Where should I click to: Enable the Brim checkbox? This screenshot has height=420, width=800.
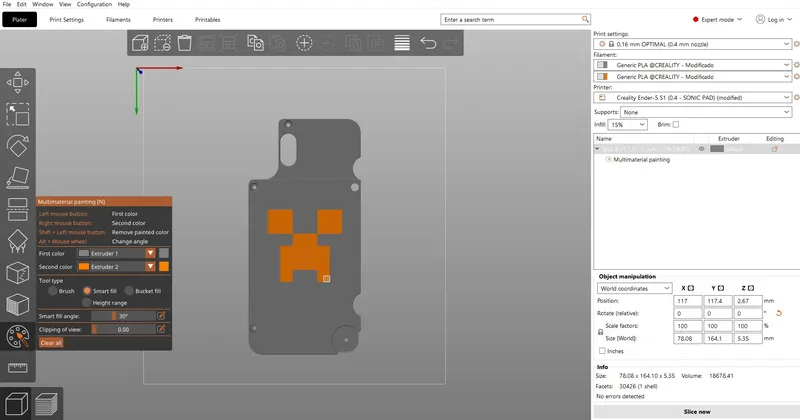click(x=675, y=124)
